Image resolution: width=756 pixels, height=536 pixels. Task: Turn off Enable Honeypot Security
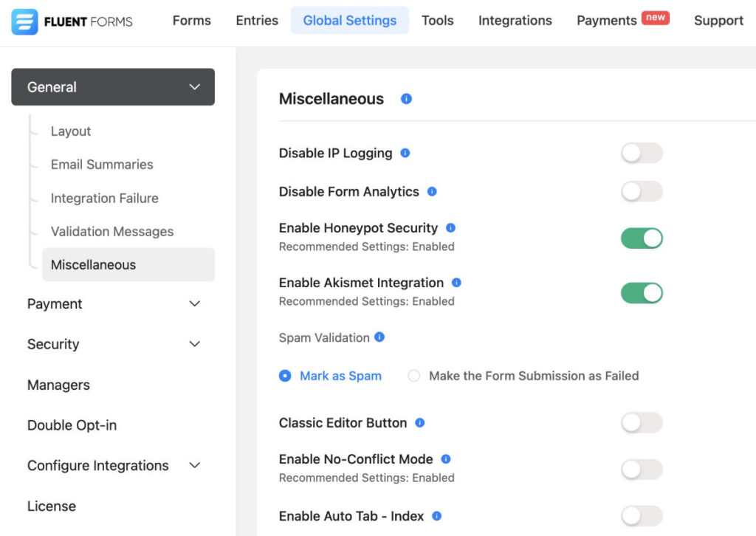[642, 238]
